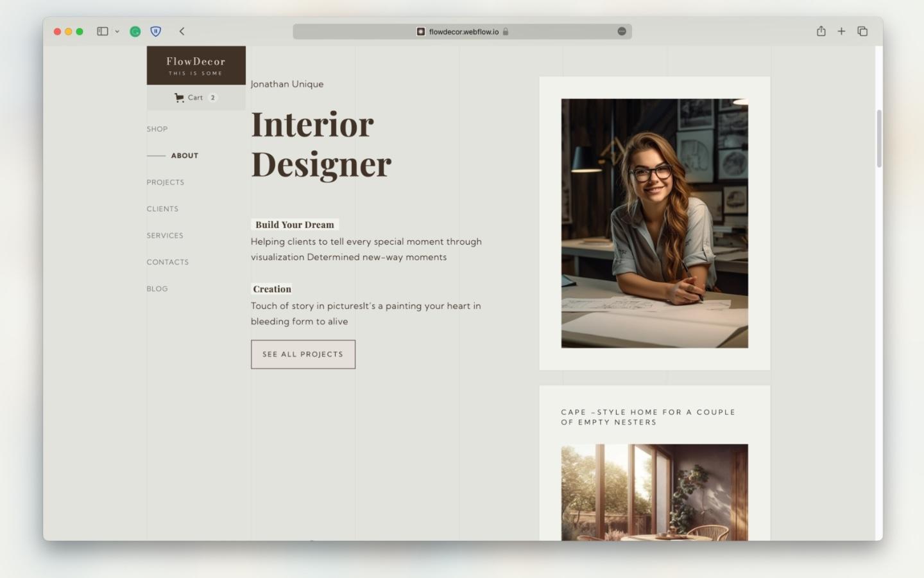Expand the sidebar options chevron
Screen dimensions: 924x578
tap(116, 31)
